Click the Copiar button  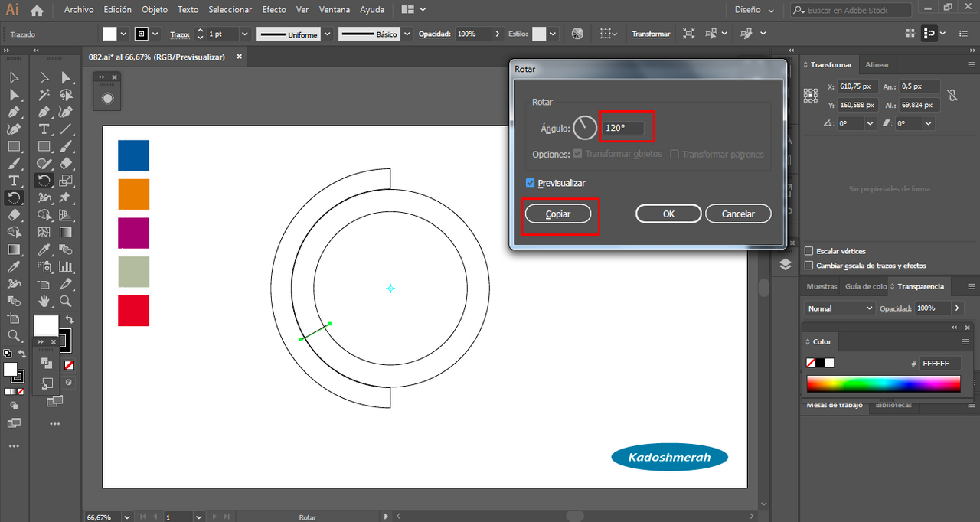click(558, 214)
